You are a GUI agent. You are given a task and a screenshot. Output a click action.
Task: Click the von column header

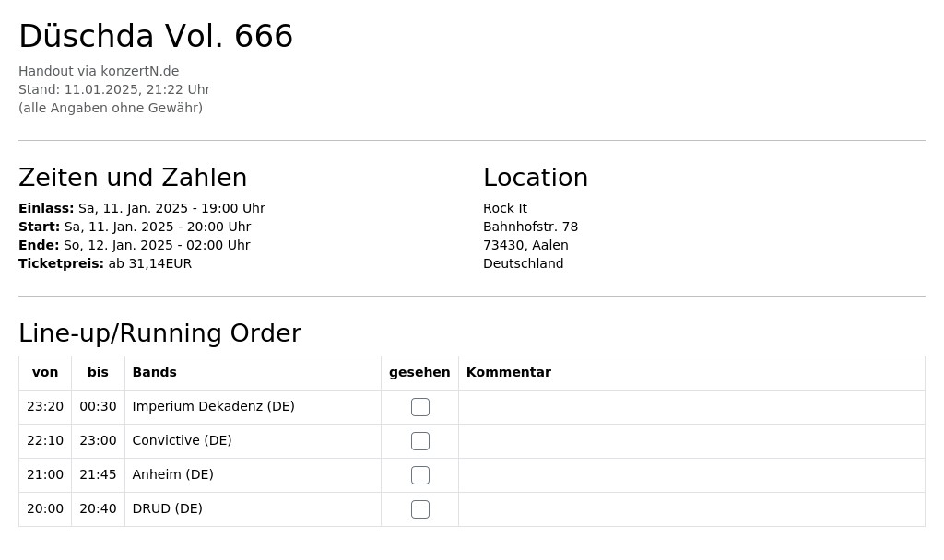coord(45,372)
